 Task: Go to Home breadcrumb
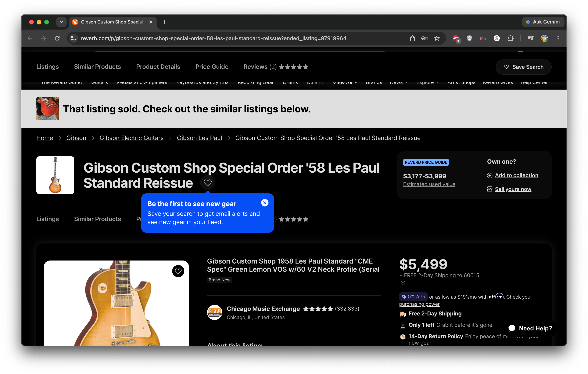click(x=45, y=138)
